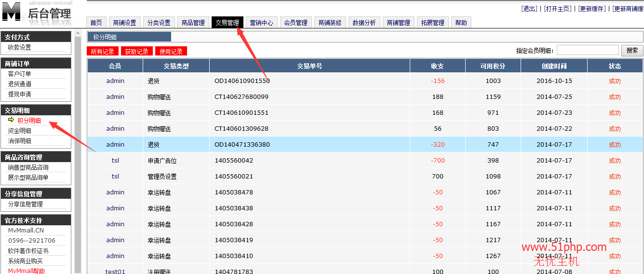Open MvMmall帮助 link
Screen dimensions: 644x274
[x=27, y=271]
